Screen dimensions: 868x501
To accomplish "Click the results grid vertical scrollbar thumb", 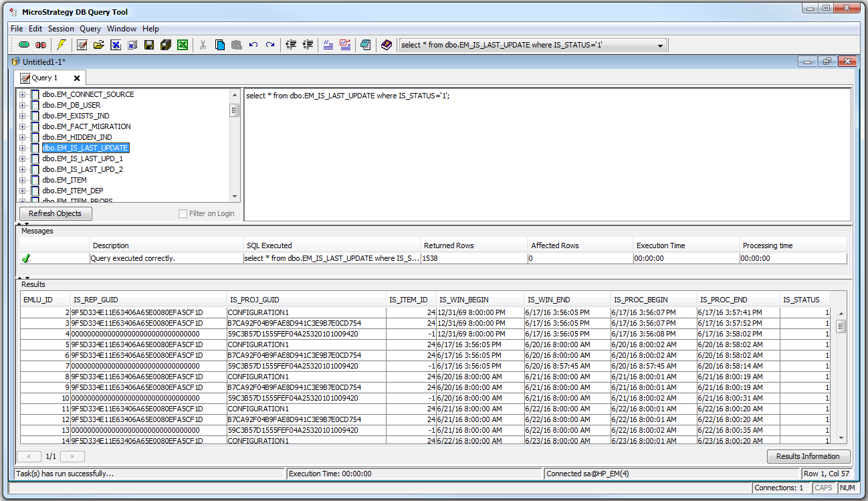I will [841, 326].
